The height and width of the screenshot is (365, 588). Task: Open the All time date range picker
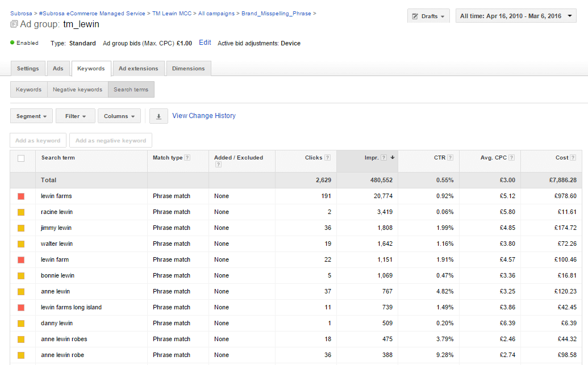pyautogui.click(x=516, y=16)
